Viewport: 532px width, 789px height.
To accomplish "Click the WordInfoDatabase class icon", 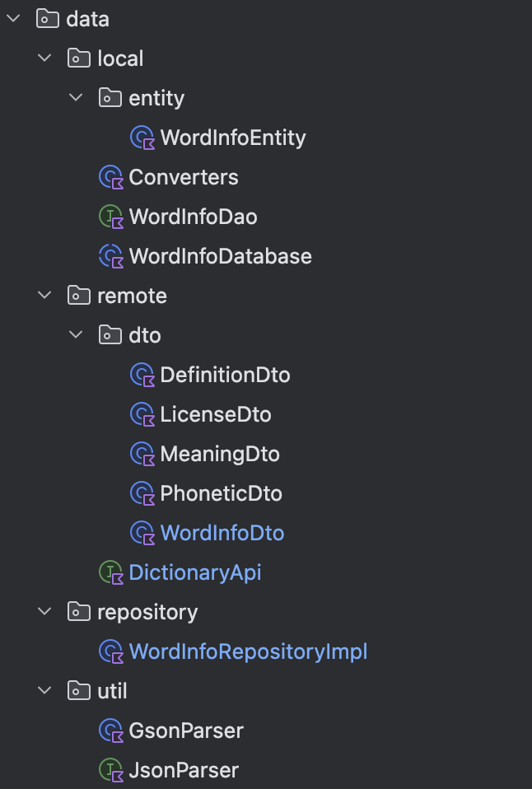I will pyautogui.click(x=110, y=256).
